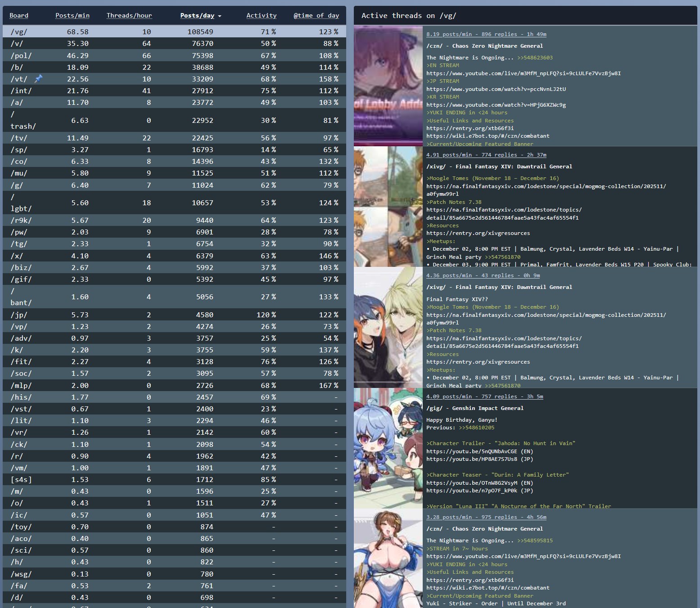The width and height of the screenshot is (700, 608).
Task: Select the /jp/ board row
Action: pos(174,315)
